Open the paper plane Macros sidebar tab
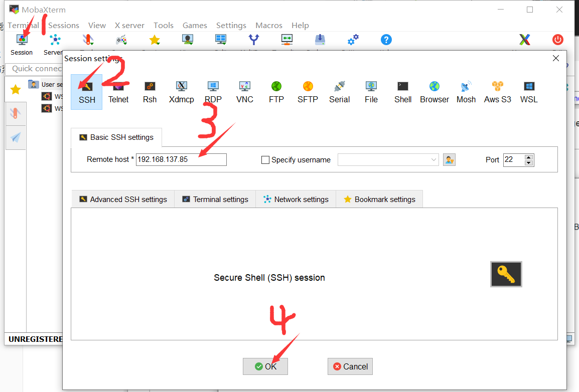The image size is (579, 392). pyautogui.click(x=16, y=137)
